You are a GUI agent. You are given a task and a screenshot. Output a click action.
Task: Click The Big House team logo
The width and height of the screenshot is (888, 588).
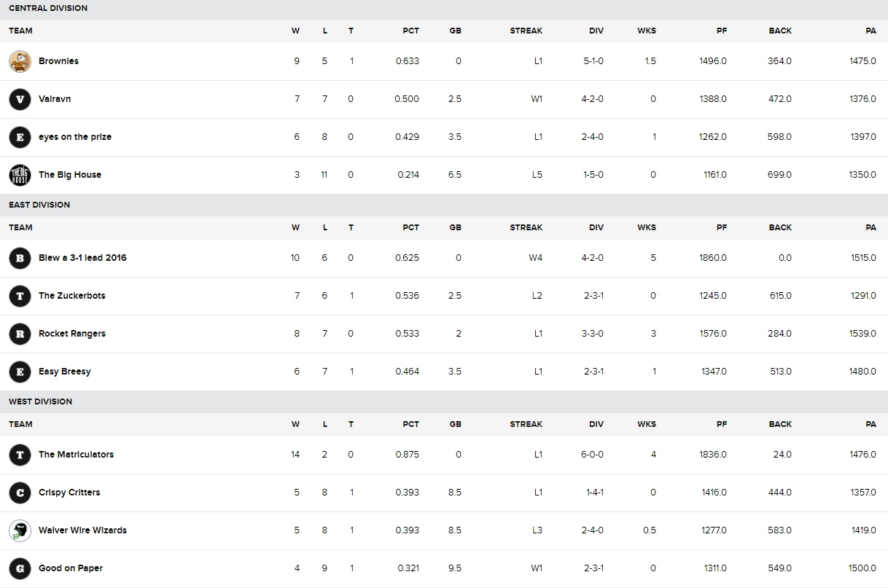[20, 175]
